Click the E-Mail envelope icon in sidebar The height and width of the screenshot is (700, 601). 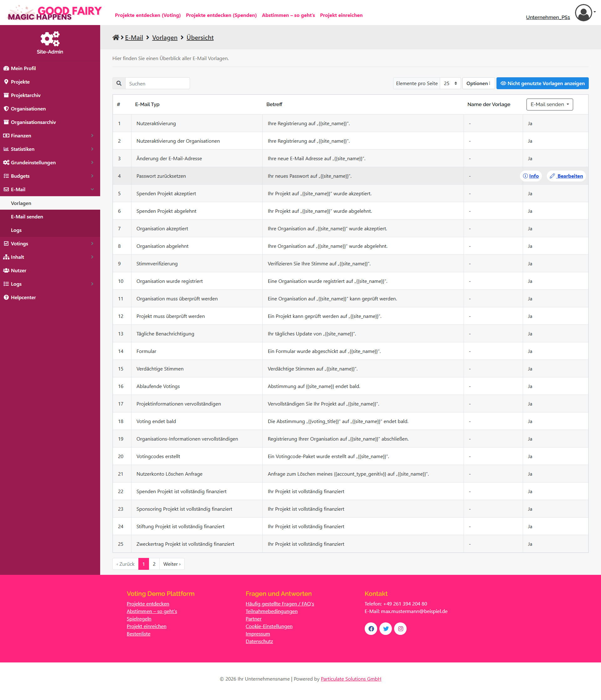[x=6, y=190]
